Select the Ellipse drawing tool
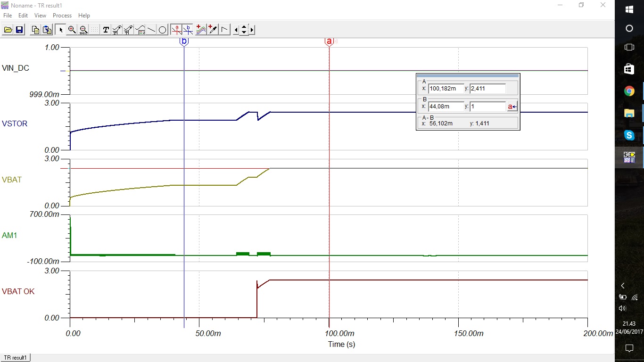 [162, 29]
